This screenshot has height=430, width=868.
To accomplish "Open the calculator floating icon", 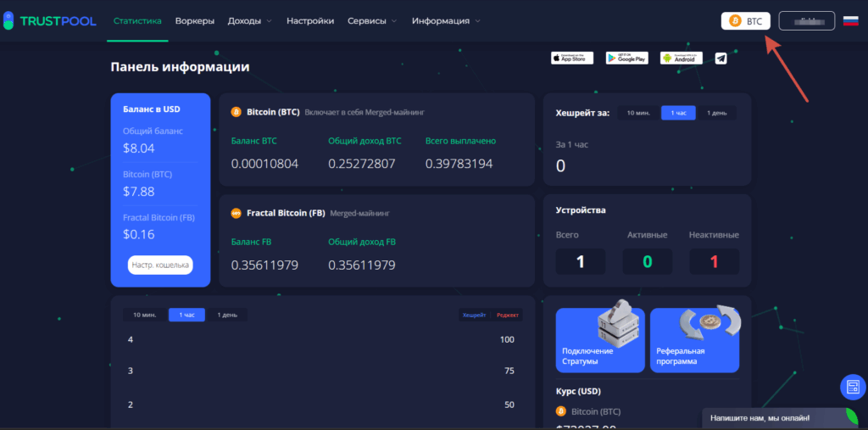I will [x=852, y=387].
